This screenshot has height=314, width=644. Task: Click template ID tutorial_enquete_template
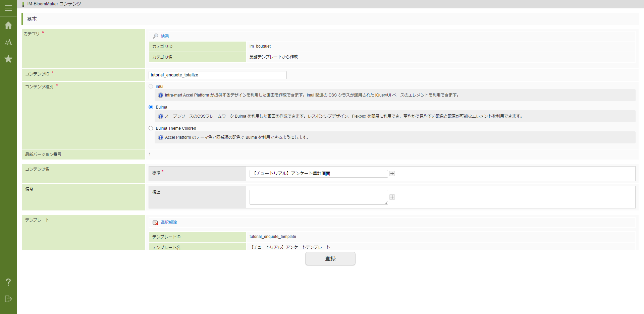click(x=273, y=237)
